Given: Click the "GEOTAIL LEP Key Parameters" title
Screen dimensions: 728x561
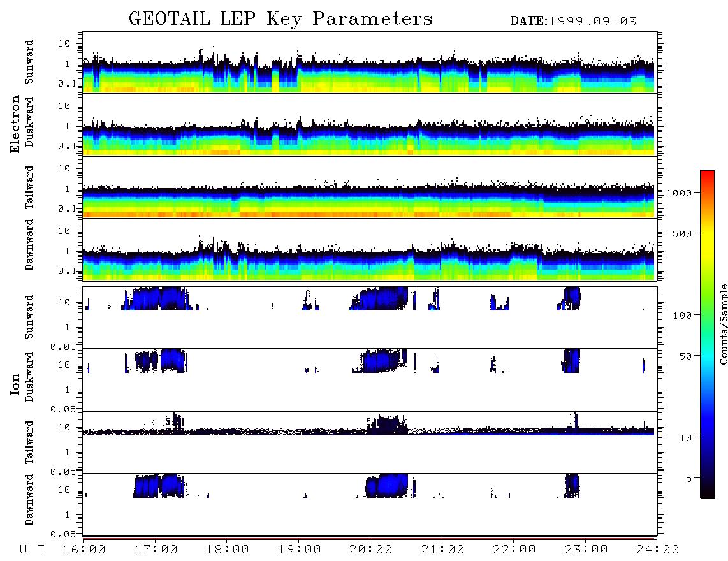Looking at the screenshot, I should (x=280, y=19).
